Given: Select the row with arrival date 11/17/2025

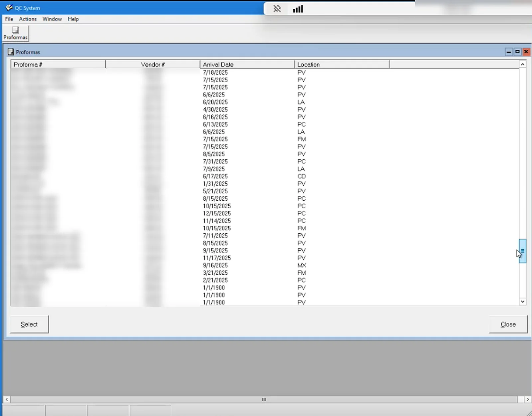Looking at the screenshot, I should 265,258.
